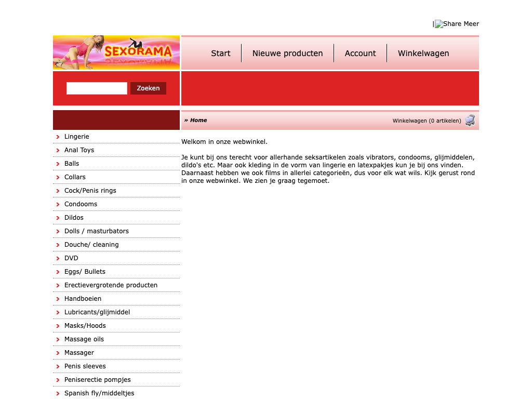Viewport: 532px width, 399px height.
Task: Open the Massage oils category
Action: click(x=84, y=339)
